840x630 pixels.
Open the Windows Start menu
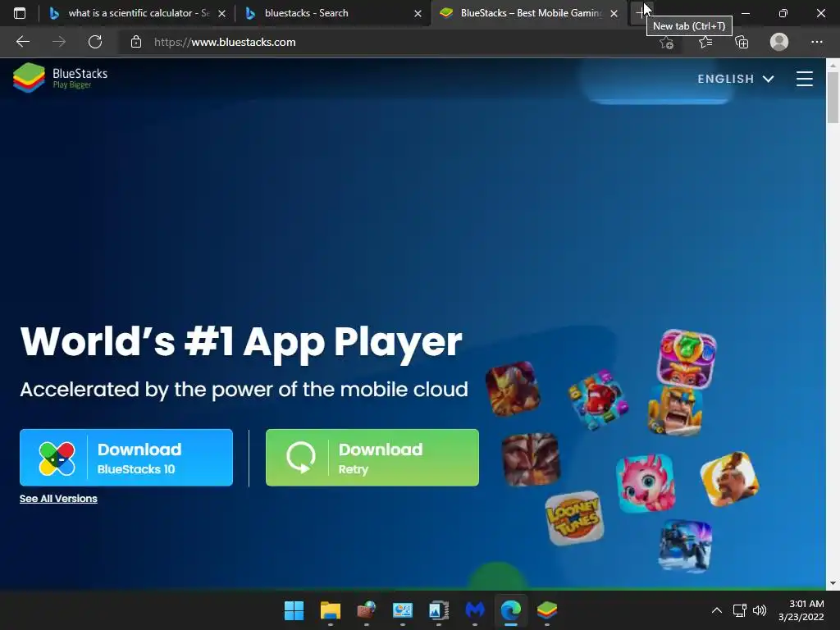(294, 610)
